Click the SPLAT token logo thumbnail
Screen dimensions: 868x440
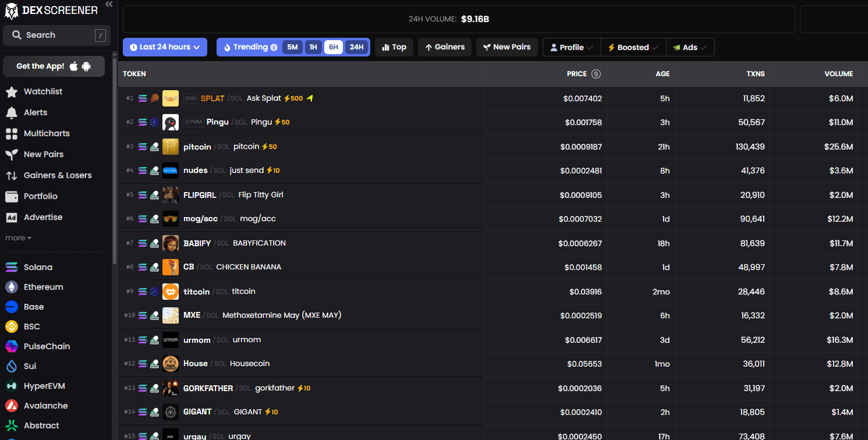point(171,98)
